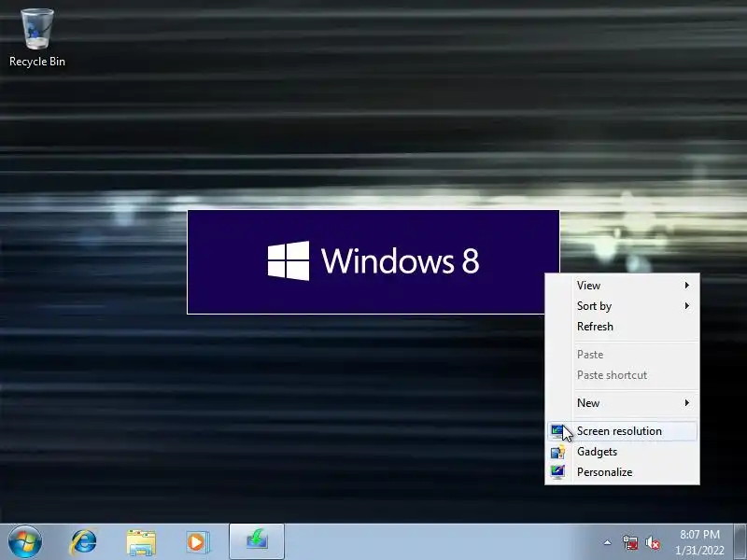Open Personalize from the context menu

[x=622, y=472]
